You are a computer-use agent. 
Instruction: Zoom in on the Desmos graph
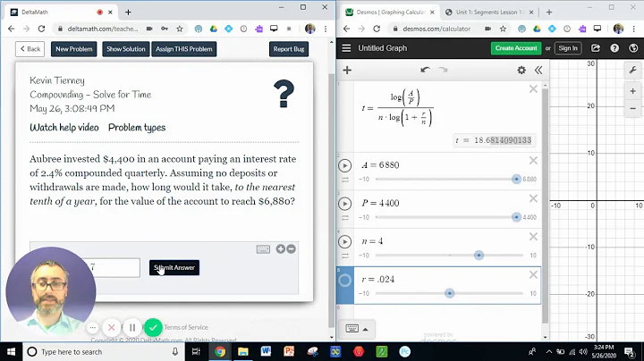633,91
